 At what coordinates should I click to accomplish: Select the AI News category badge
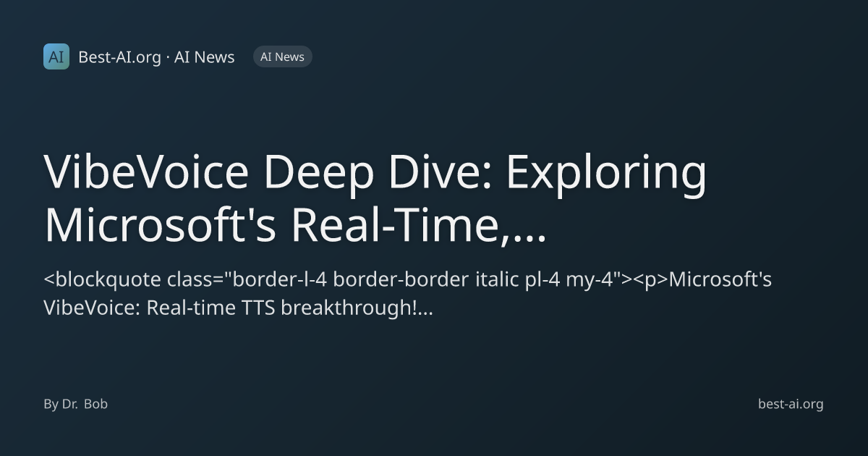point(283,56)
